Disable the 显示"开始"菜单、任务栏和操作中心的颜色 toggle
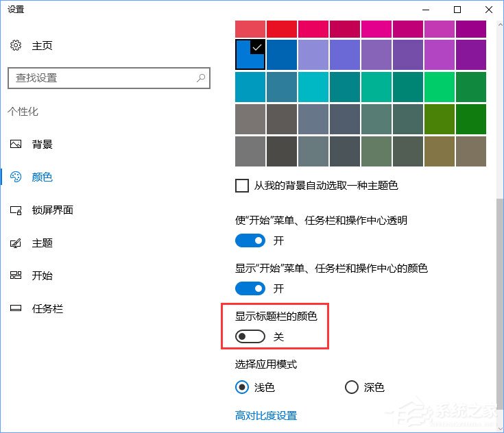The height and width of the screenshot is (433, 504). [250, 288]
